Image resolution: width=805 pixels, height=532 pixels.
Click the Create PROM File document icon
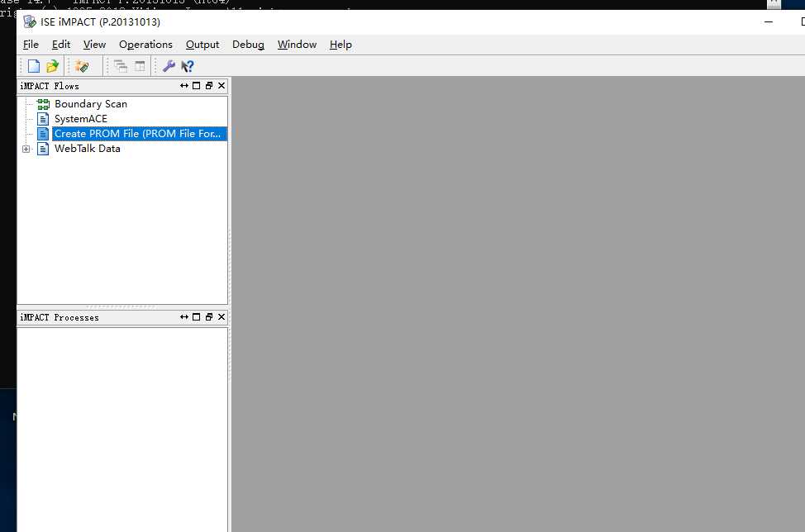click(43, 134)
